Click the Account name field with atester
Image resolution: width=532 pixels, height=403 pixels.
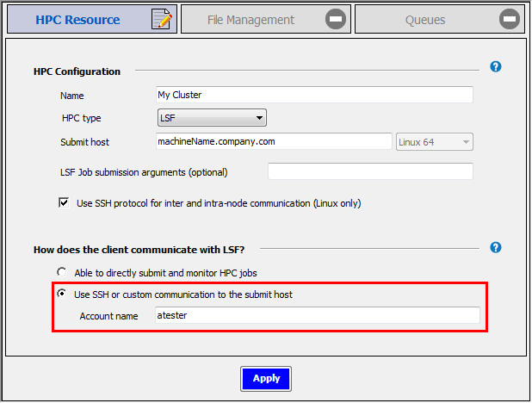318,316
